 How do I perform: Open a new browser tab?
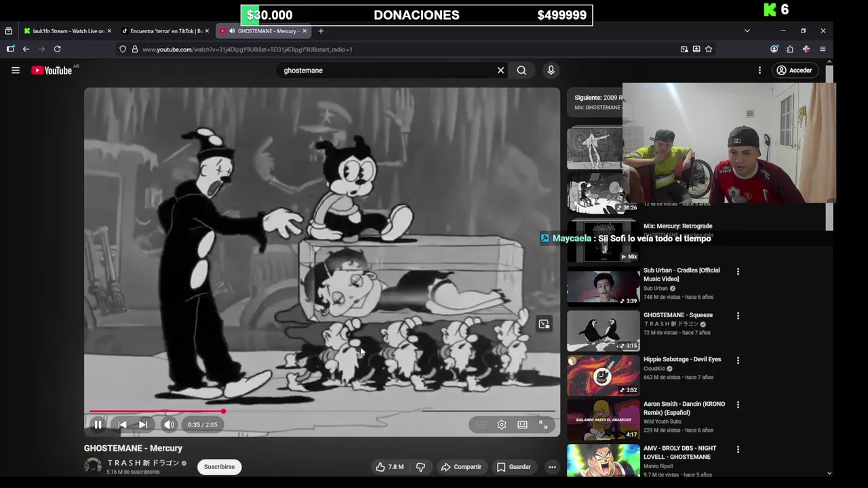[x=321, y=31]
